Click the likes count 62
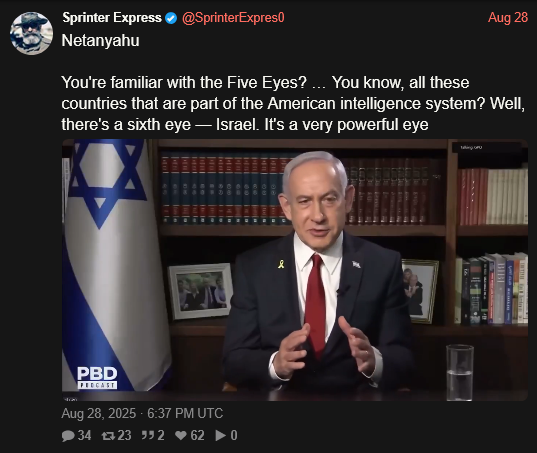The height and width of the screenshot is (453, 537). point(197,436)
